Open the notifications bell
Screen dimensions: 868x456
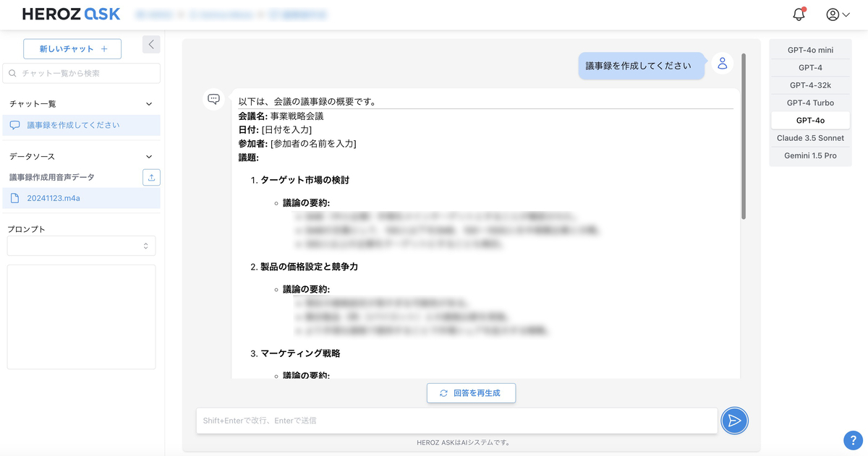point(799,14)
